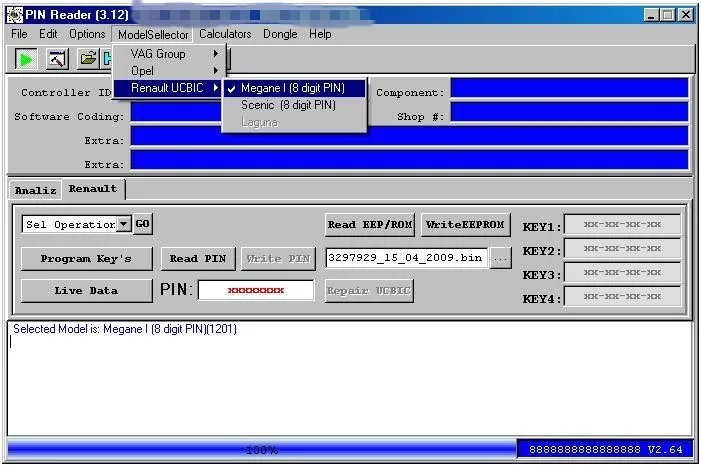Image resolution: width=701 pixels, height=467 pixels.
Task: Click the first Extra blue field
Action: click(x=409, y=136)
